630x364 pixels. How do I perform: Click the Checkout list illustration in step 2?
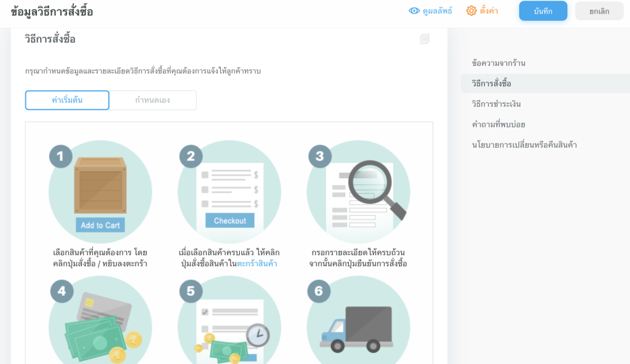[x=229, y=192]
